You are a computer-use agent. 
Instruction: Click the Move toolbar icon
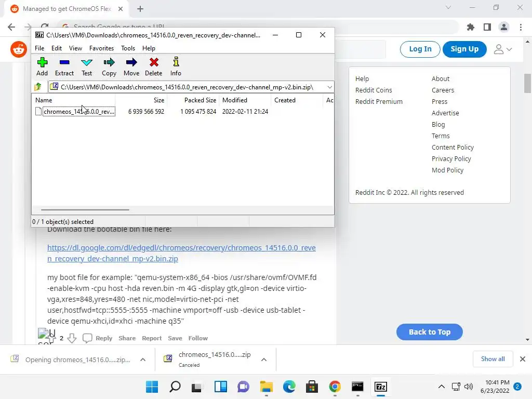[131, 67]
